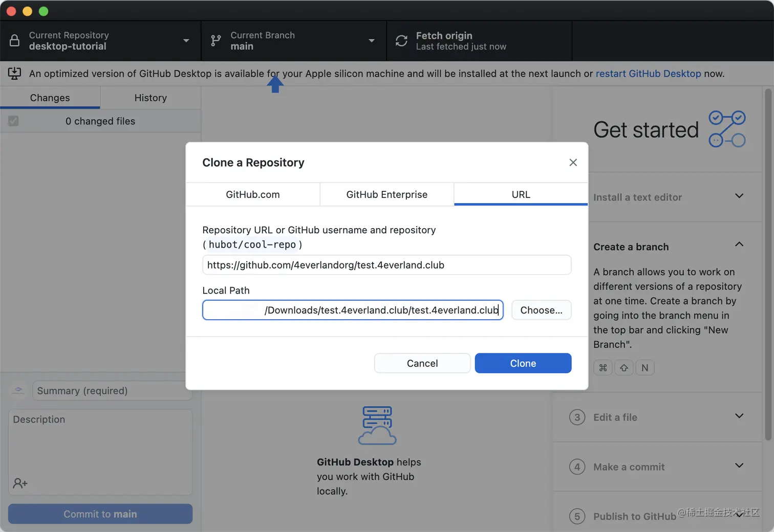Click the Get started branch illustration
The width and height of the screenshot is (774, 532).
coord(727,129)
